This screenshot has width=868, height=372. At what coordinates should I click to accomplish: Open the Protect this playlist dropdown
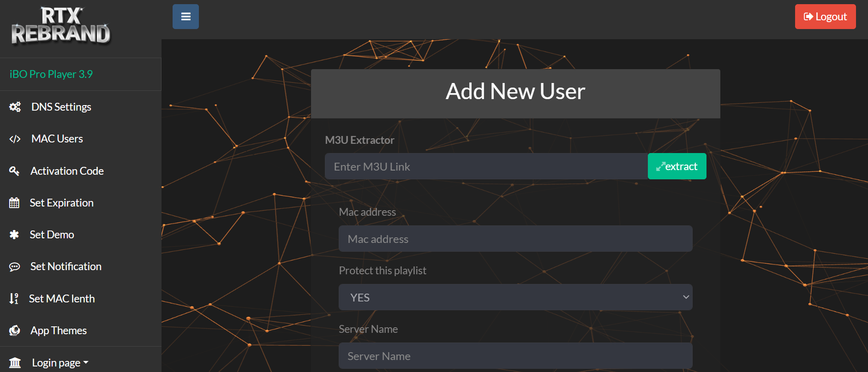click(x=515, y=297)
